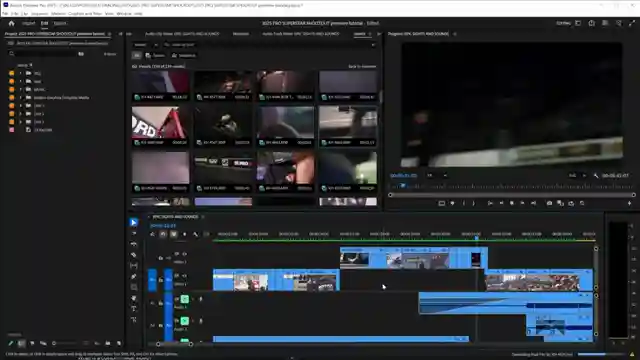Select the Rectangle tool
This screenshot has height=360, width=640.
[x=133, y=287]
